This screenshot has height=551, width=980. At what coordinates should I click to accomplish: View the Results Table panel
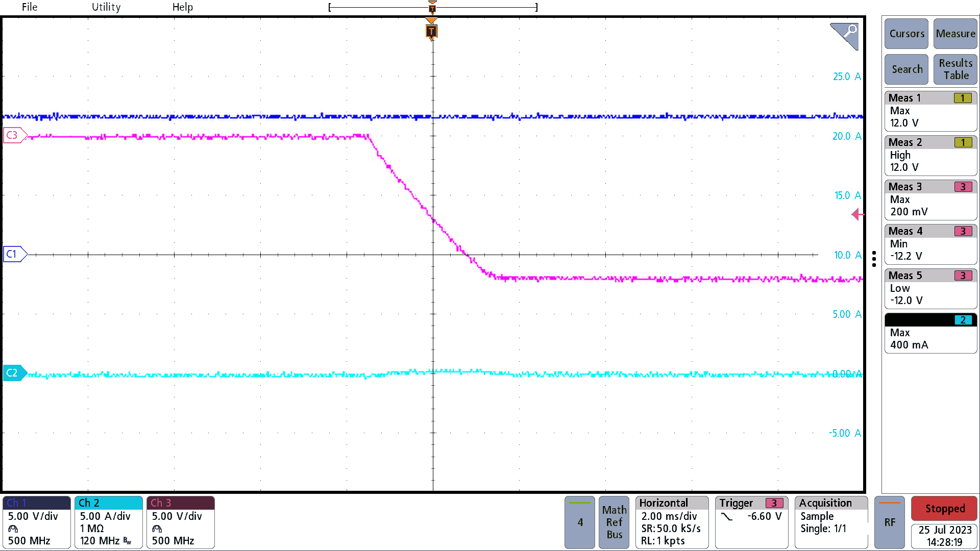click(x=954, y=69)
